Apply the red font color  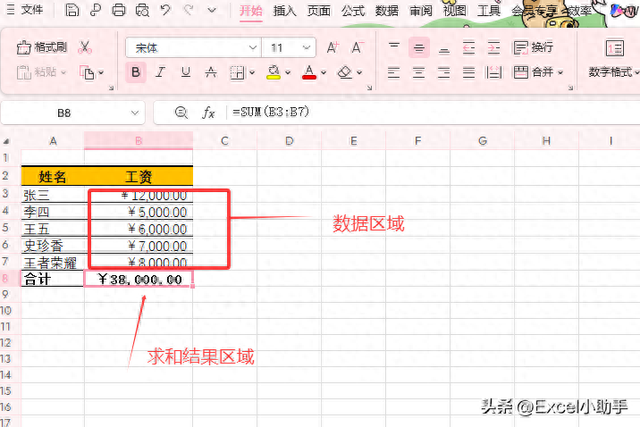pos(309,72)
